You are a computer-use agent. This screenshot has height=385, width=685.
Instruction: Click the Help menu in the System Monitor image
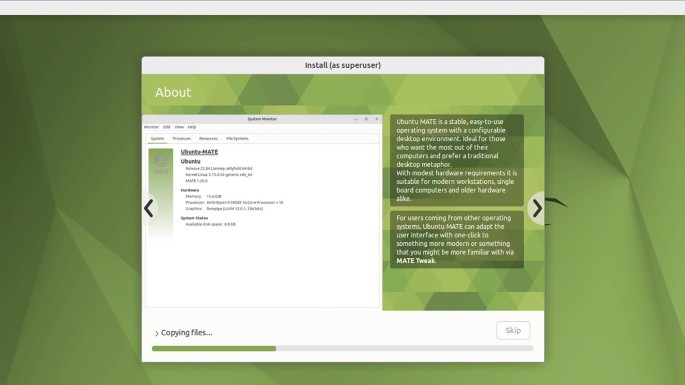pos(192,127)
